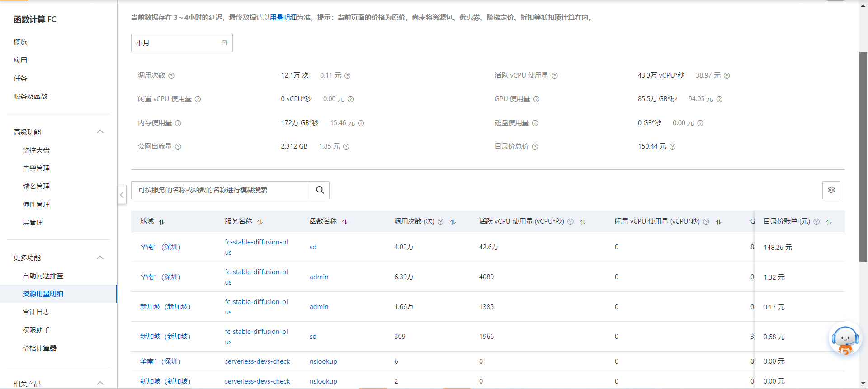Screen dimensions: 868x389
Task: Open the calendar icon in date picker
Action: tap(224, 43)
